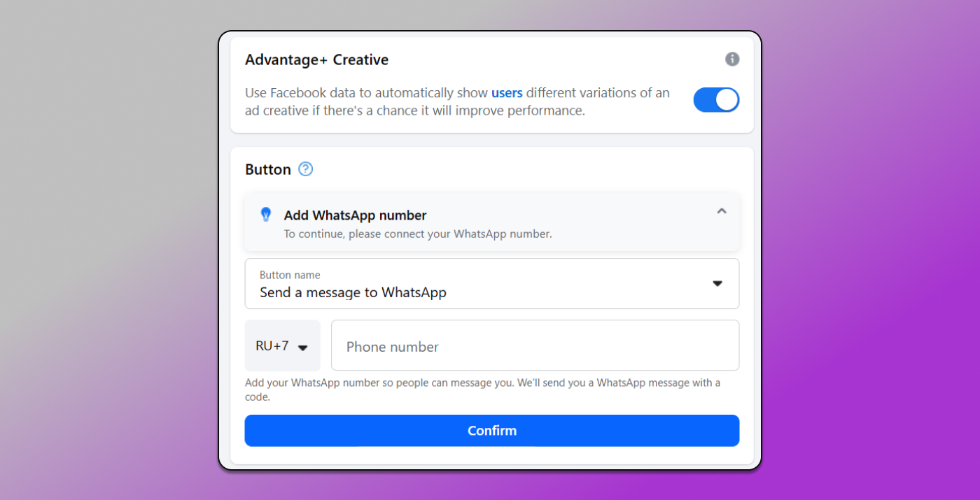Select the "Send a message to WhatsApp" value
The height and width of the screenshot is (500, 980).
coord(353,292)
